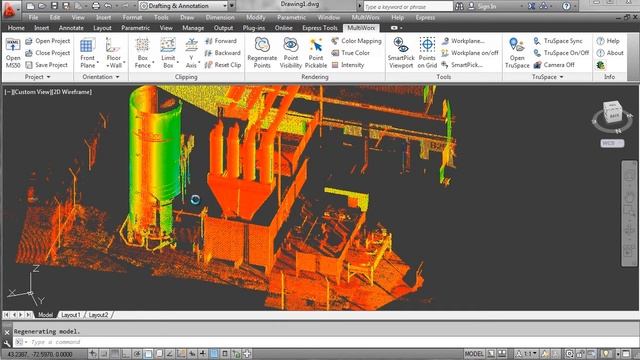
Task: Select True Color rendering mode
Action: (x=351, y=53)
